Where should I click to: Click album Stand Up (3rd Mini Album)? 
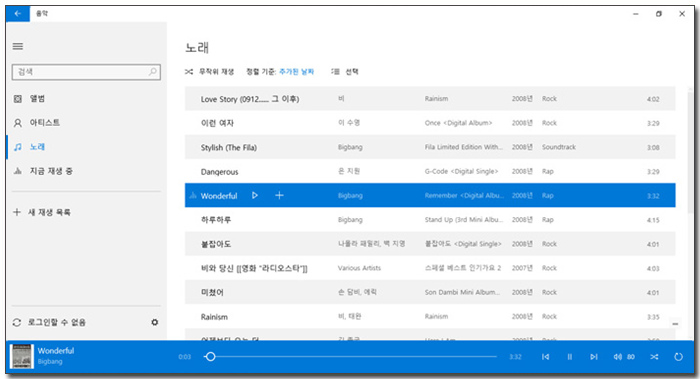[x=464, y=220]
